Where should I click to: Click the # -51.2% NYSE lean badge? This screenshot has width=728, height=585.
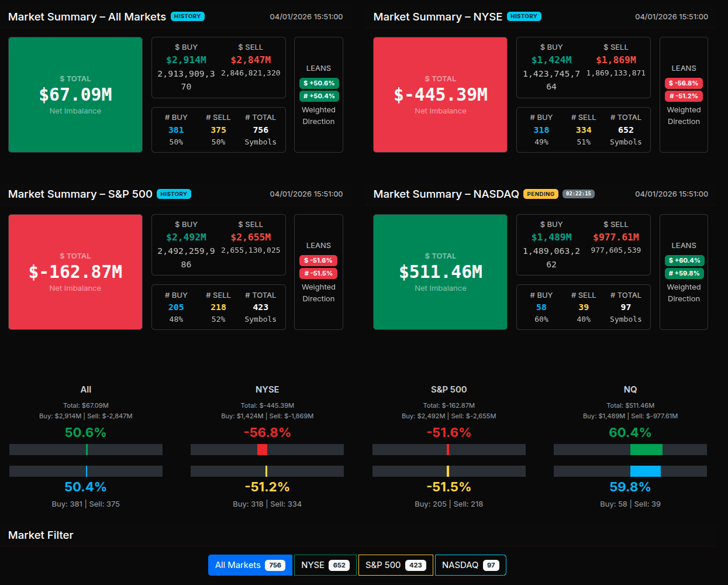(x=684, y=96)
